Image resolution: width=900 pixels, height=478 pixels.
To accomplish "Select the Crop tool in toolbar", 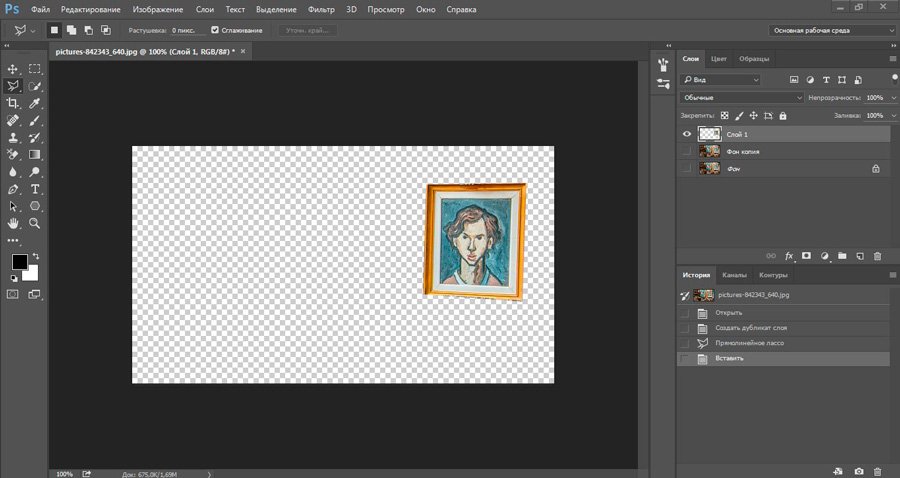I will pos(13,103).
